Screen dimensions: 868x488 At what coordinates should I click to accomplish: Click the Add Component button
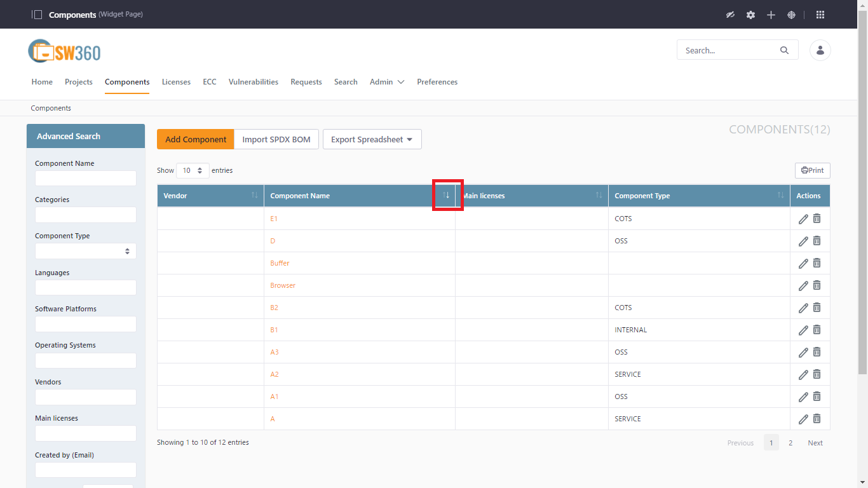click(x=195, y=139)
